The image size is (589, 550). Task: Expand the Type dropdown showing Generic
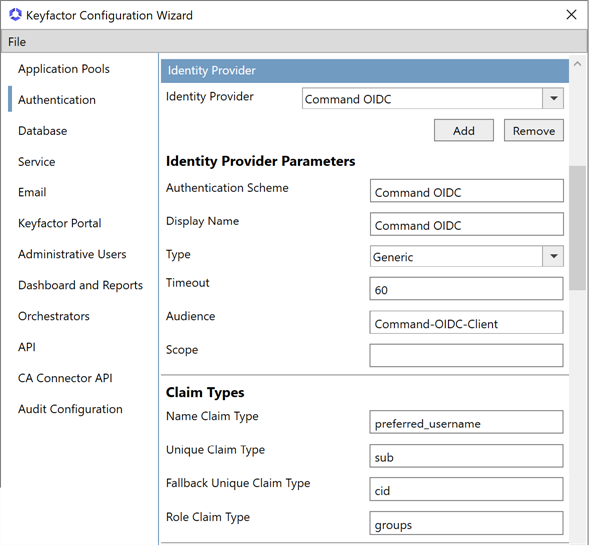tap(553, 256)
